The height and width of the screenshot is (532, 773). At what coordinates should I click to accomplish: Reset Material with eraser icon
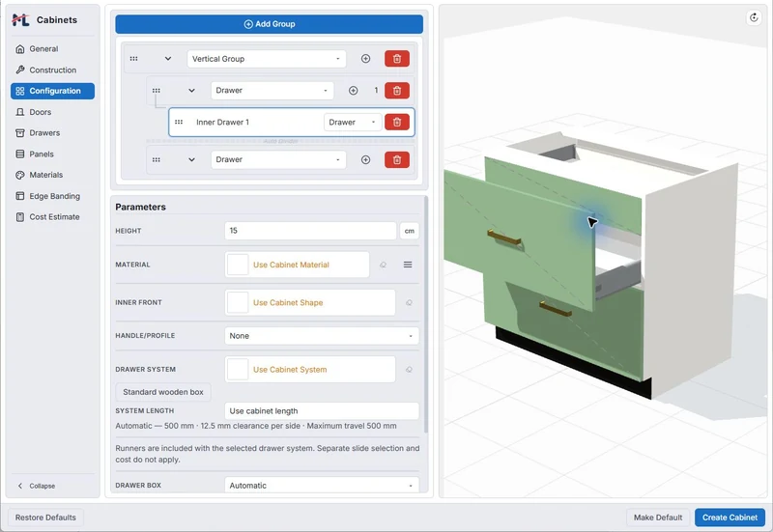383,265
